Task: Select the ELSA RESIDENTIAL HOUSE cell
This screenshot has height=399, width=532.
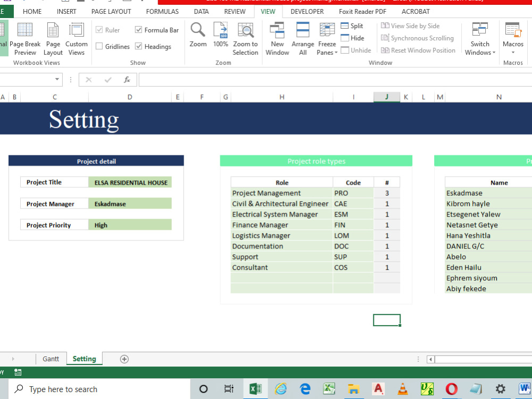Action: point(130,182)
